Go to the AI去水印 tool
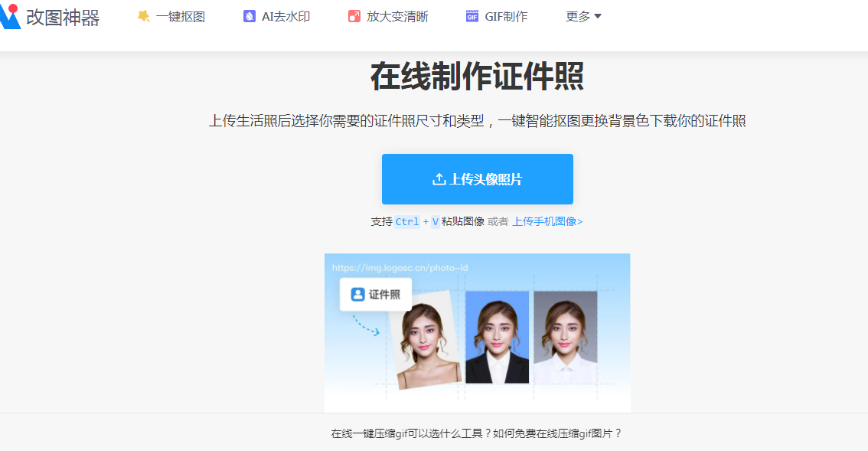The width and height of the screenshot is (868, 451). (277, 17)
